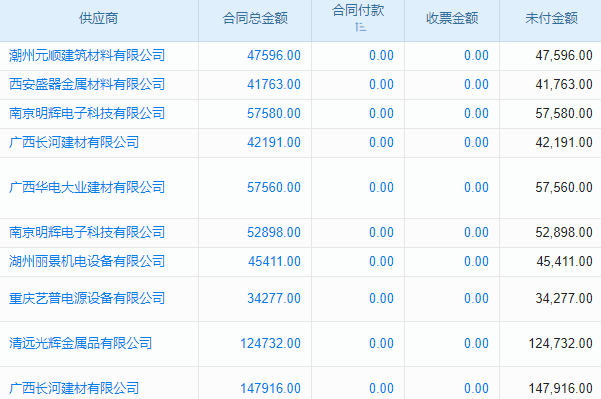Click the 合同总金额 column header
Viewport: 601px width, 399px height.
pyautogui.click(x=255, y=18)
